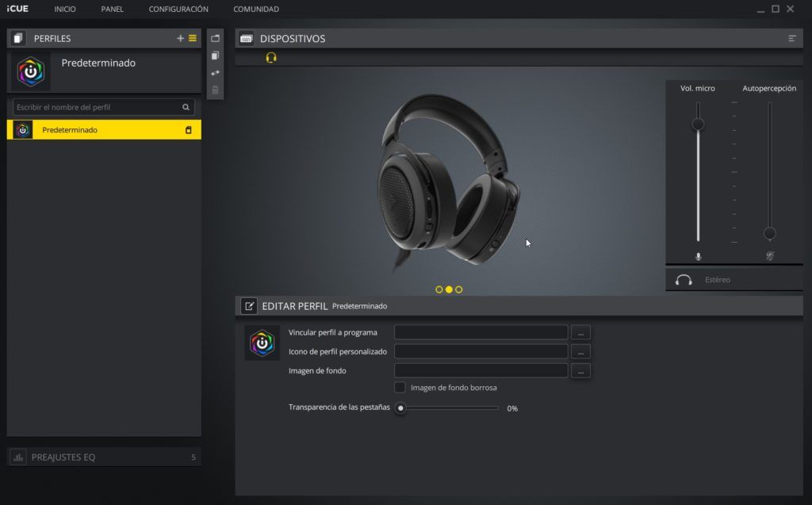Expand the Preajustes EQ panel

(x=104, y=457)
